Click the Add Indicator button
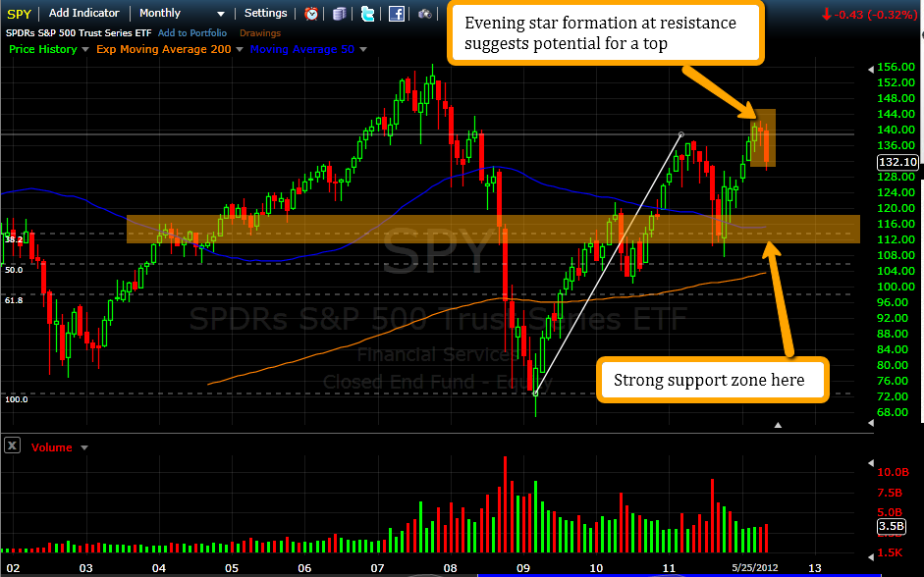 click(84, 14)
